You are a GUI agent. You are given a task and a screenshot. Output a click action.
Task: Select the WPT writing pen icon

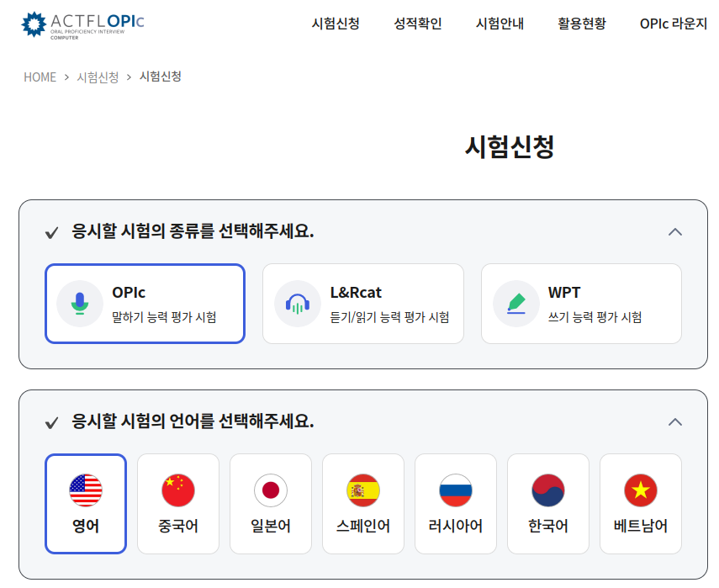(515, 301)
